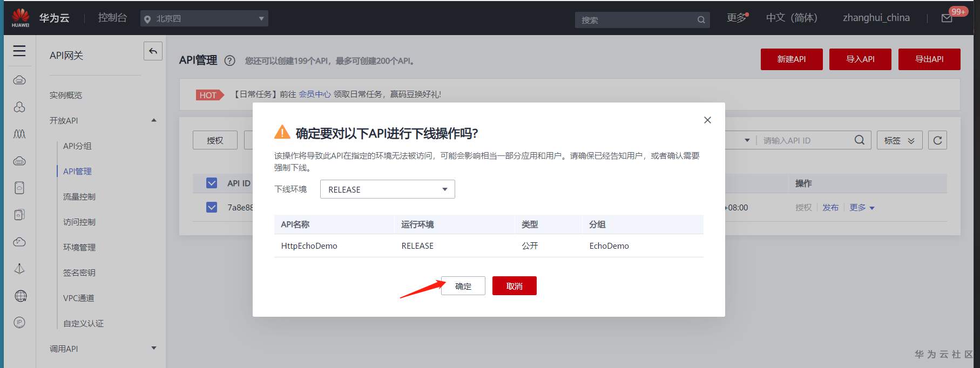The width and height of the screenshot is (980, 368).
Task: Open 访问控制 in sidebar
Action: point(79,222)
